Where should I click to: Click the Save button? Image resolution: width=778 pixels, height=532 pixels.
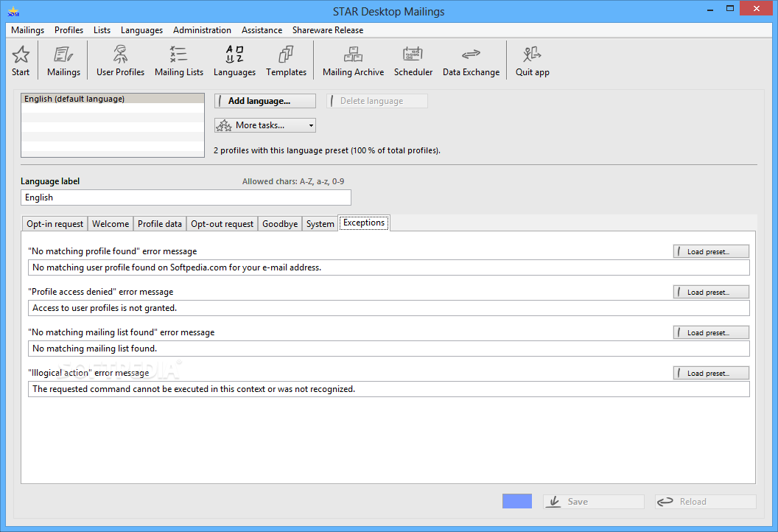point(593,502)
